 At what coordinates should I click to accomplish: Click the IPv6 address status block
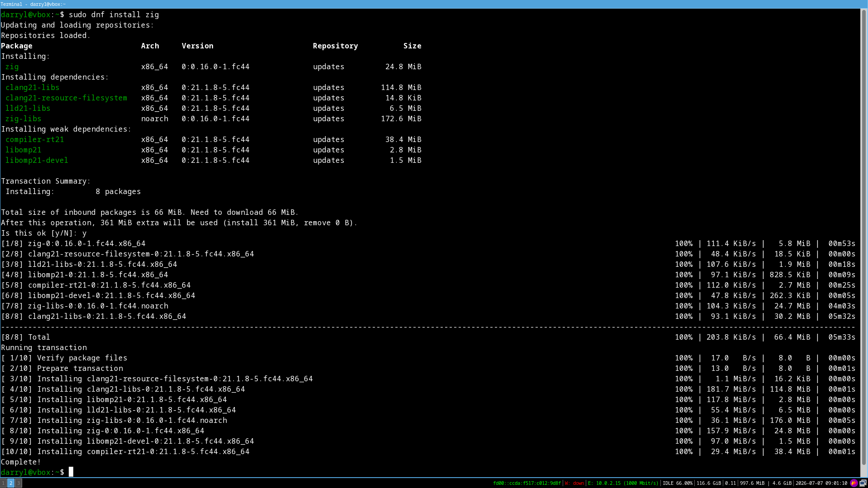(x=526, y=483)
